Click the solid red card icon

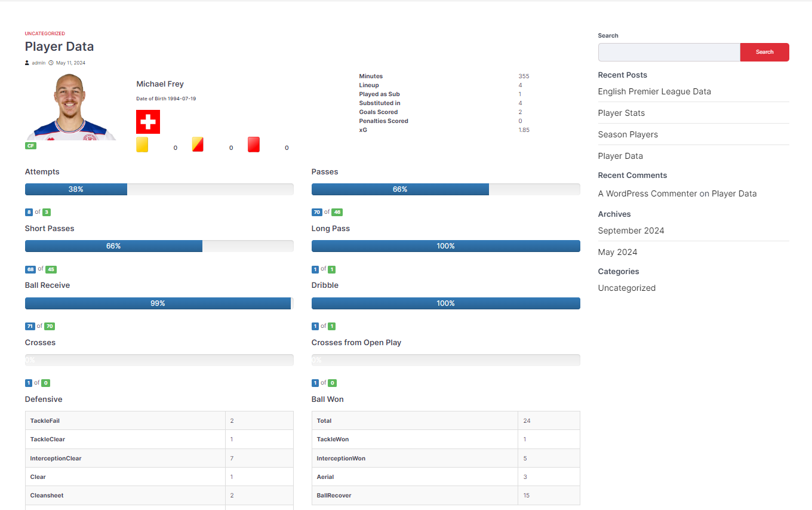click(254, 145)
